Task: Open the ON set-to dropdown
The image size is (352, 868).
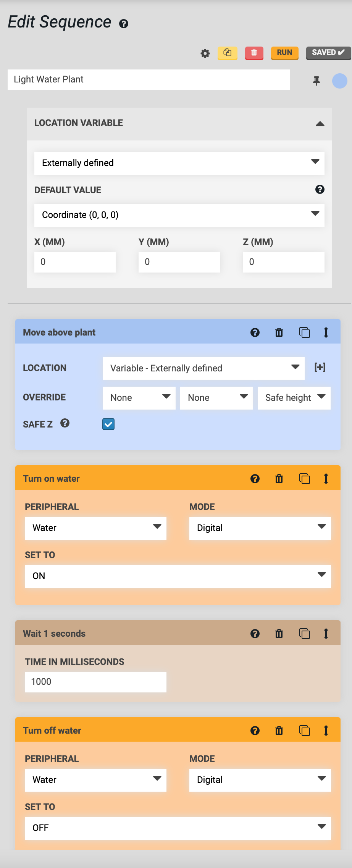Action: (178, 576)
